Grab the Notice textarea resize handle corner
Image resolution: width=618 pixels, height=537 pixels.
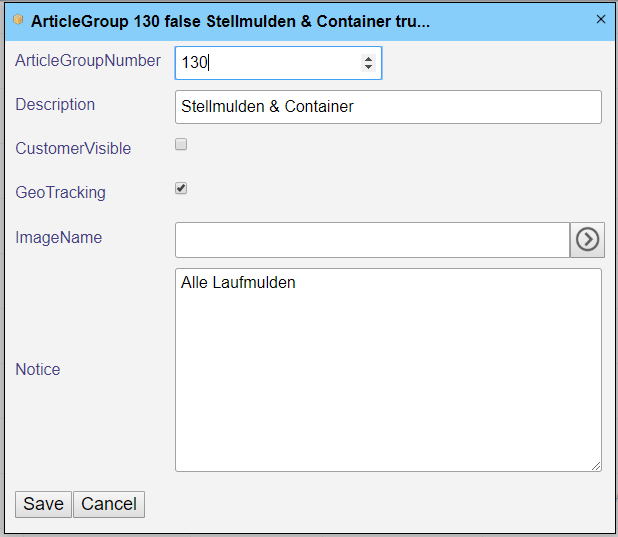coord(596,466)
